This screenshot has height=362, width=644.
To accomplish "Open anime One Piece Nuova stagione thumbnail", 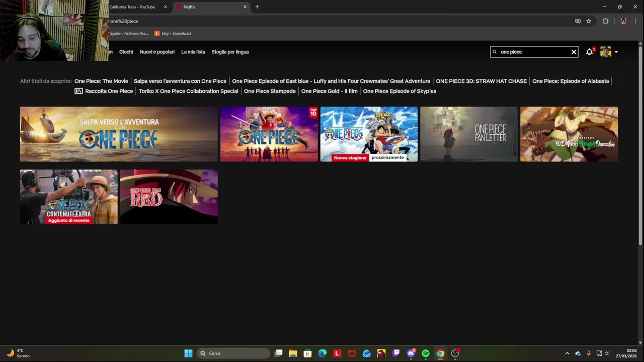I will pos(369,134).
